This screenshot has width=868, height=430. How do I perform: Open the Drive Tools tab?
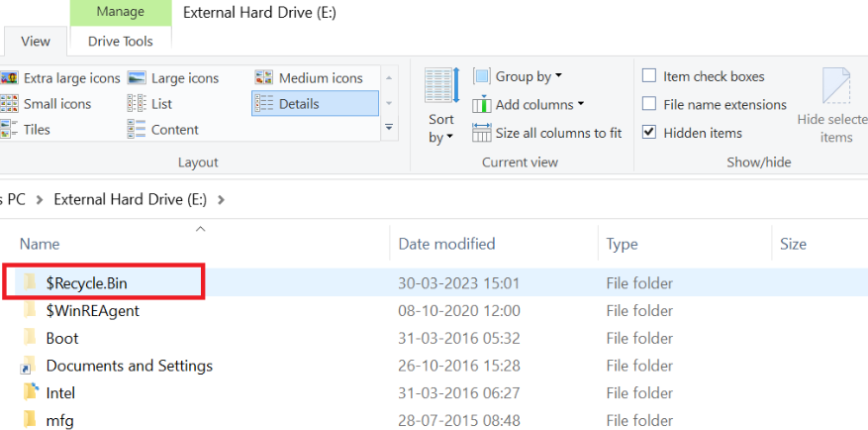[x=121, y=41]
